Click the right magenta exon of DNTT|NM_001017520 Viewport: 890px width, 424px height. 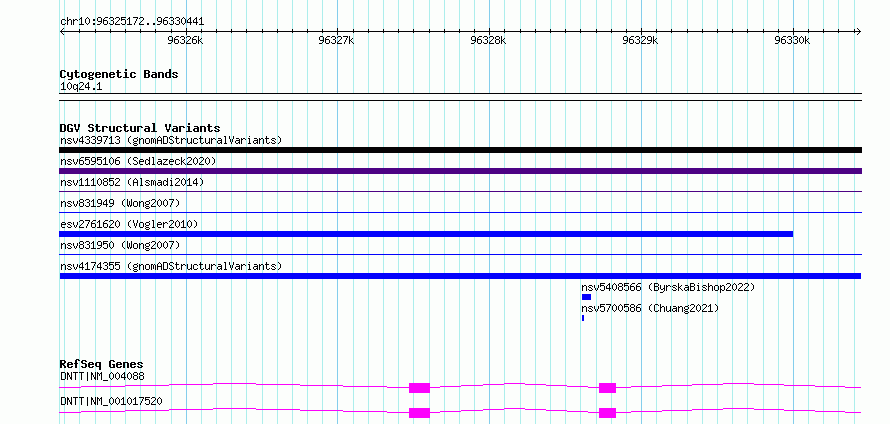(x=607, y=413)
